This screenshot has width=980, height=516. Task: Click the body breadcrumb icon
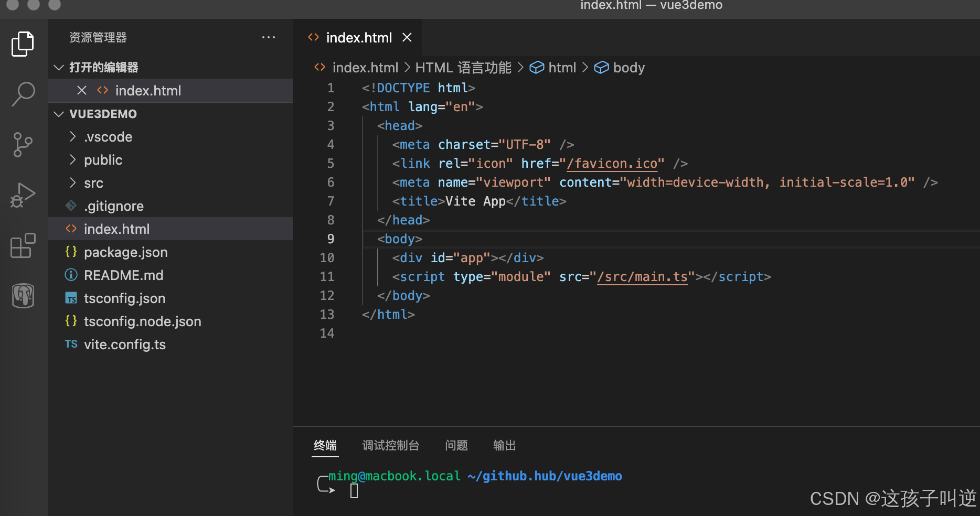pos(601,67)
